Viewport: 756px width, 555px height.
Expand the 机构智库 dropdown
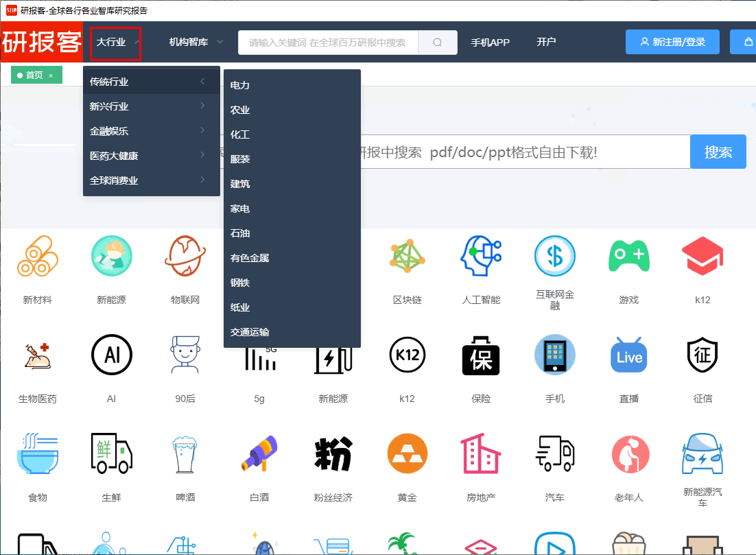tap(196, 43)
